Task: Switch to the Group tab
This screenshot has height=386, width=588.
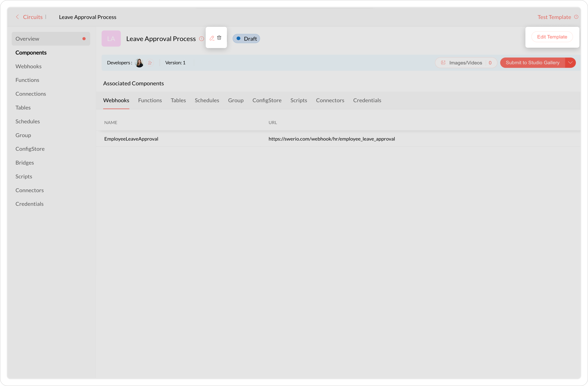Action: click(x=236, y=100)
